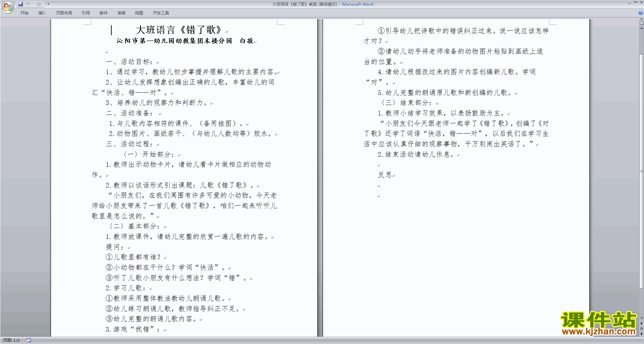Click the word 反思 on page two

click(x=385, y=175)
